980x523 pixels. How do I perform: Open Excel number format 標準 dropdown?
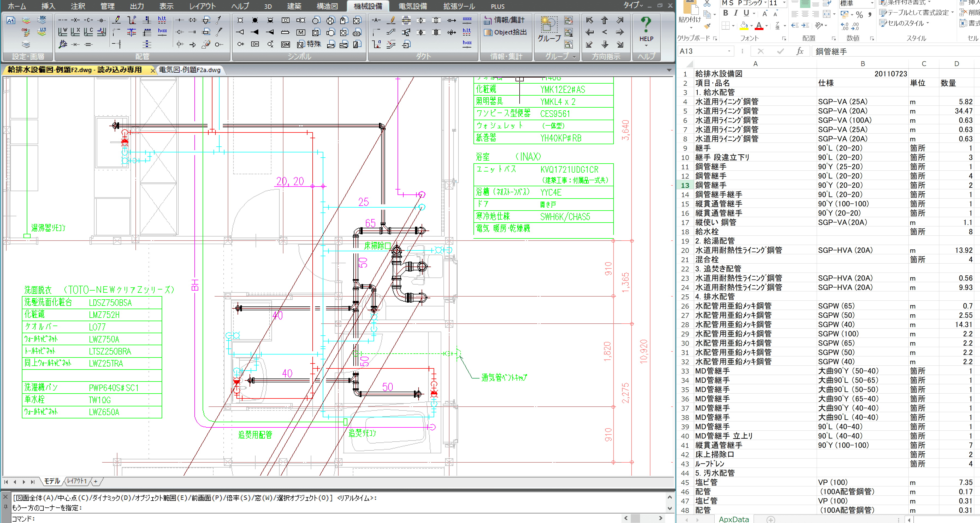(x=872, y=3)
